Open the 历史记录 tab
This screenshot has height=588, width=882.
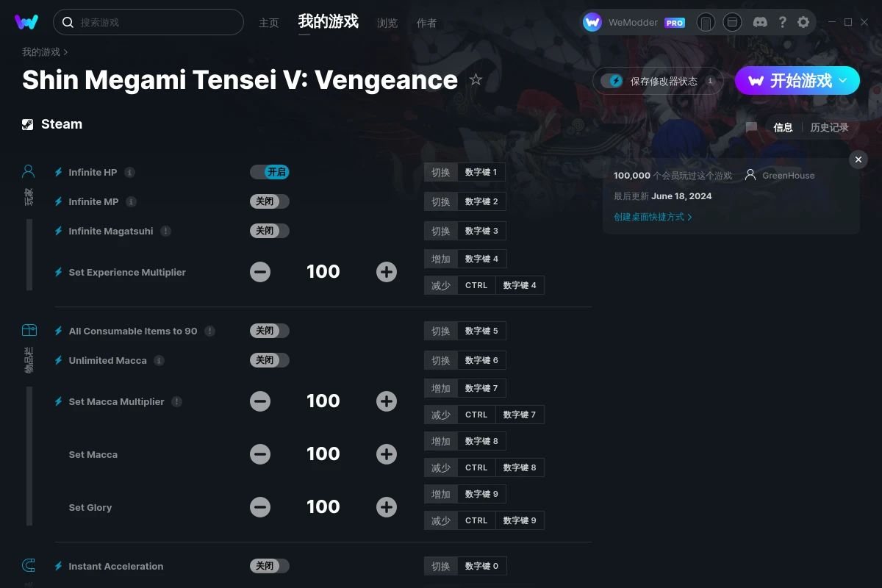pos(829,127)
